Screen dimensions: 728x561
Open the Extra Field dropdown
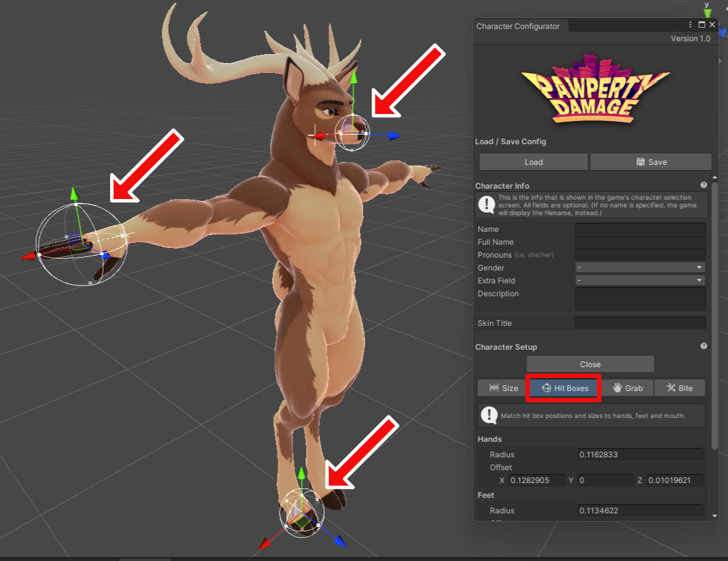pyautogui.click(x=640, y=281)
